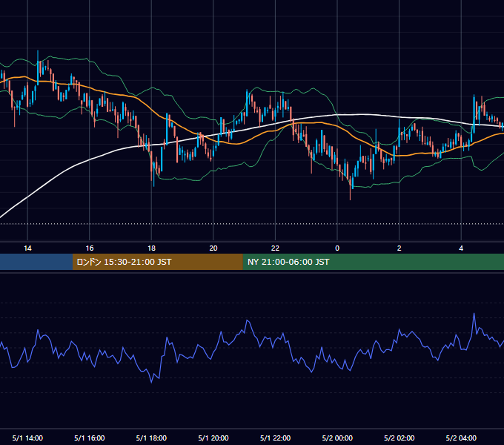Click the ロンドン 15:30-21:00 JST session bar

pyautogui.click(x=157, y=262)
